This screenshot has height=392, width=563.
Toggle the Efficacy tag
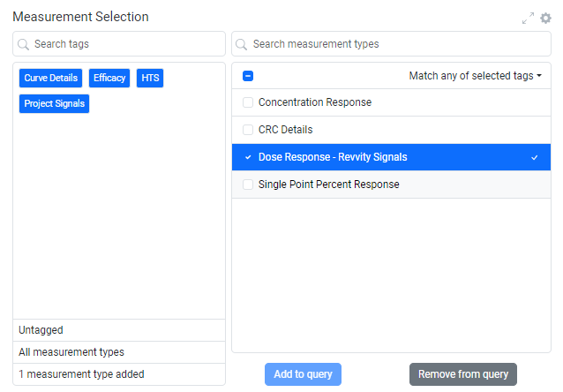[109, 78]
